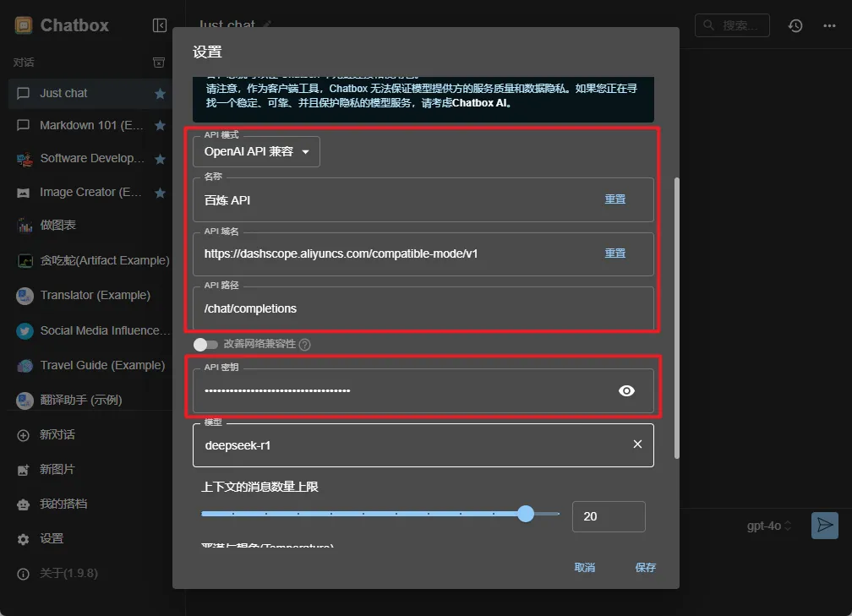Click the settings dialog scrollbar
The image size is (852, 616).
click(676, 318)
